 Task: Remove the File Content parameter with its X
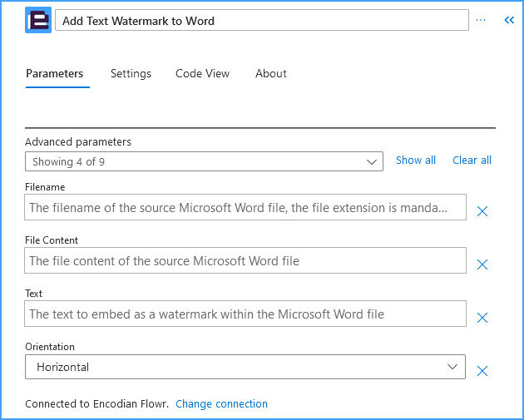(x=482, y=264)
